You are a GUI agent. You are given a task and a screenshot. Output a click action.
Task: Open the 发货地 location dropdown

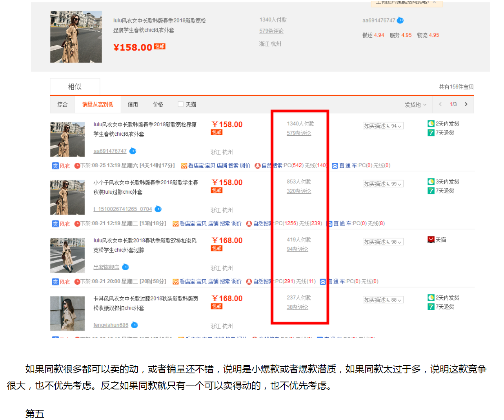click(415, 105)
